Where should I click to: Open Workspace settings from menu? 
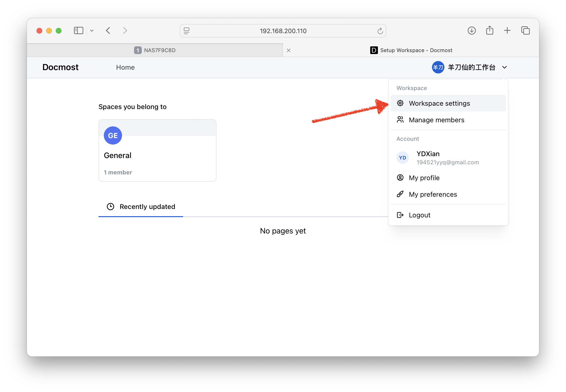(448, 103)
